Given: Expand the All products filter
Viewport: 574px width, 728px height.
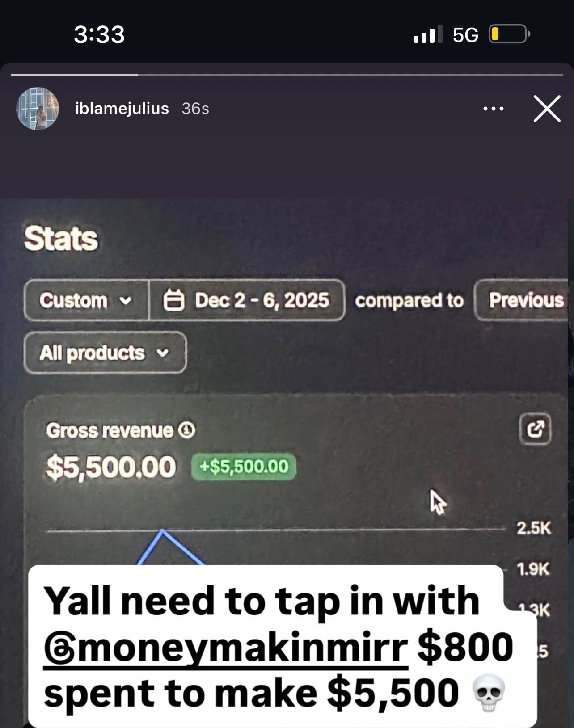Looking at the screenshot, I should tap(105, 353).
